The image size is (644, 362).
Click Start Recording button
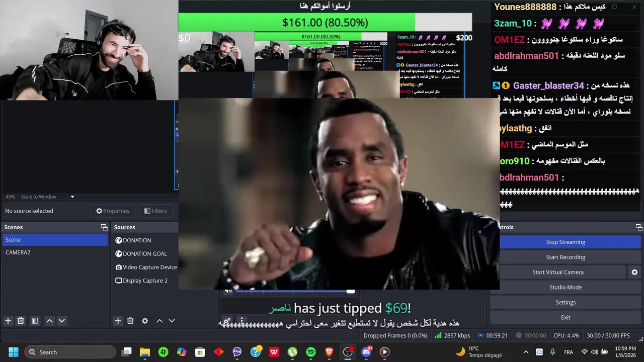point(566,257)
